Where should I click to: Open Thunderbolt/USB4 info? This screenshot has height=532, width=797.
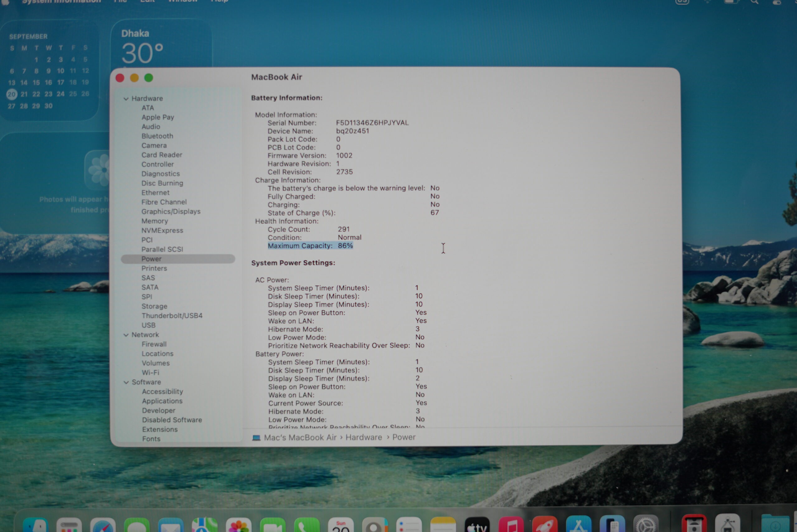[x=172, y=316]
